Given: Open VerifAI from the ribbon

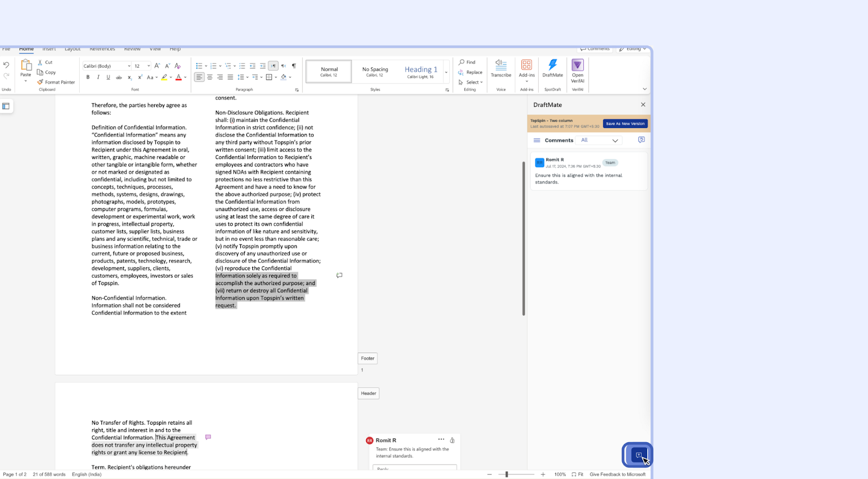Looking at the screenshot, I should pyautogui.click(x=577, y=66).
